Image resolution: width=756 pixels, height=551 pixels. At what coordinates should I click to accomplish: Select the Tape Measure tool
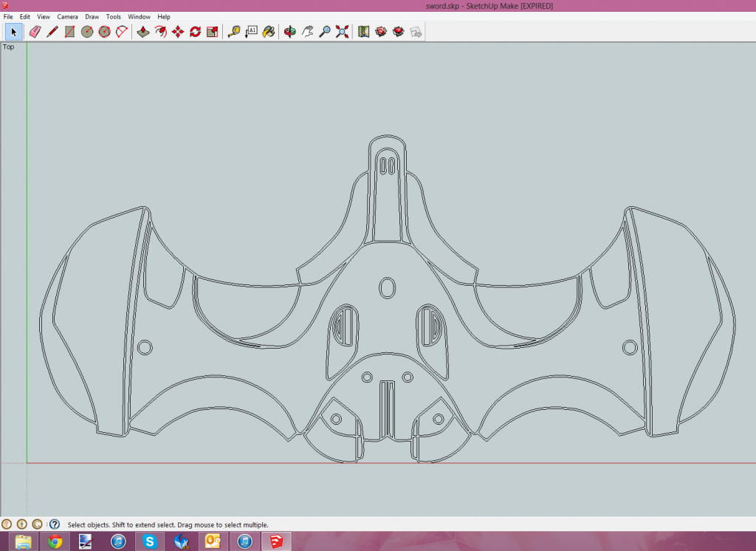[234, 32]
